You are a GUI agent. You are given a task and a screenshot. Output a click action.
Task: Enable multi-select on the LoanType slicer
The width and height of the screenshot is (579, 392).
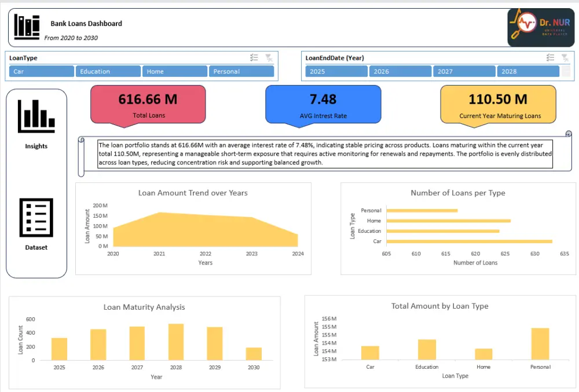[x=254, y=57]
